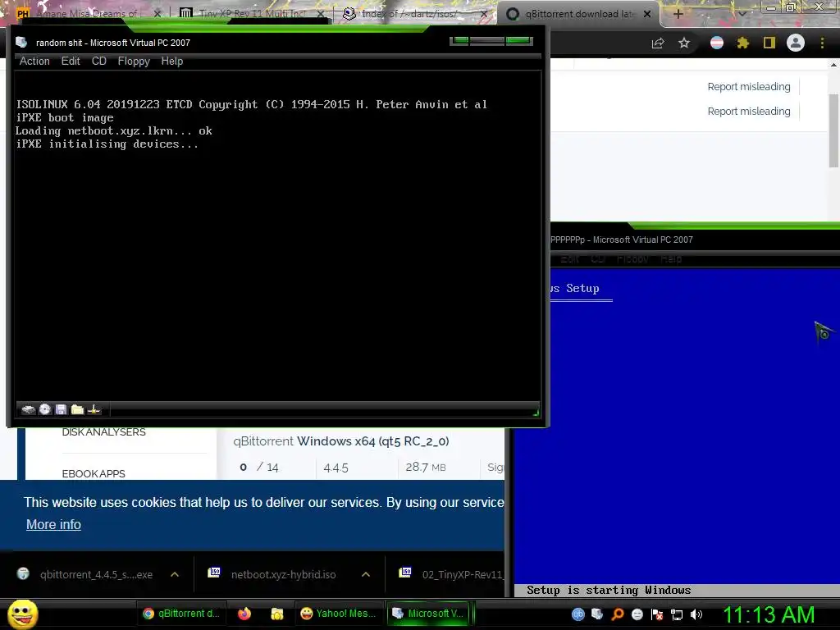
Task: Click the round grey face tray icon
Action: pos(637,614)
